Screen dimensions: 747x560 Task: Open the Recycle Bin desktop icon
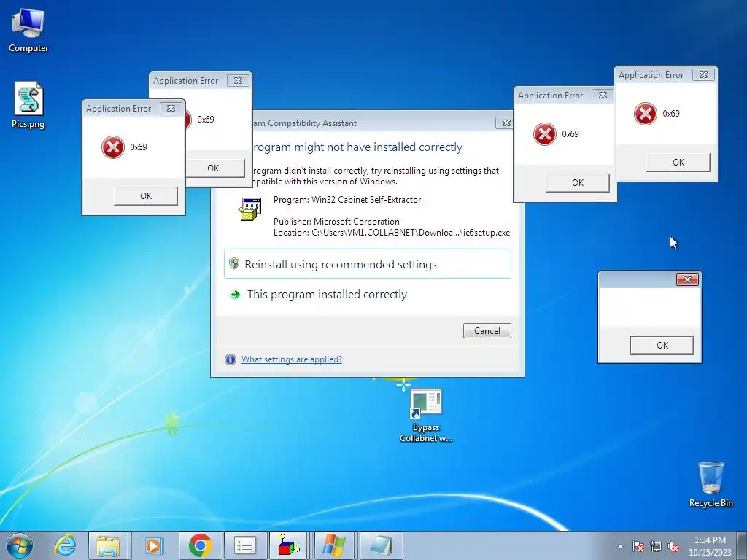[711, 484]
